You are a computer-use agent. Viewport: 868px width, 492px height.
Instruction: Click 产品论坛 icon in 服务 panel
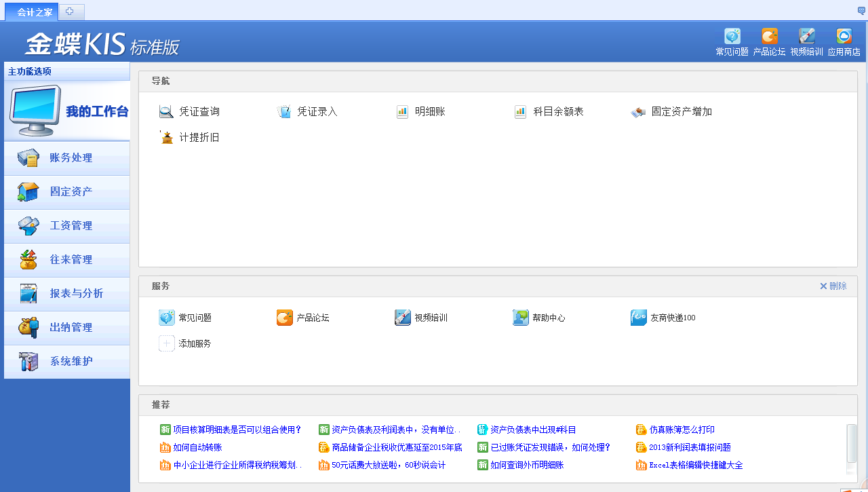285,318
